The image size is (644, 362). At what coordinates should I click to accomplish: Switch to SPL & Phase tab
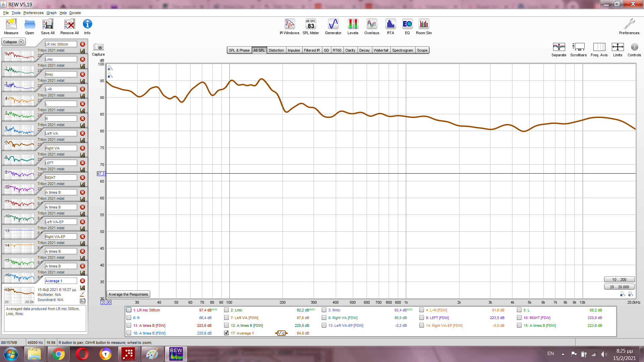pyautogui.click(x=239, y=50)
